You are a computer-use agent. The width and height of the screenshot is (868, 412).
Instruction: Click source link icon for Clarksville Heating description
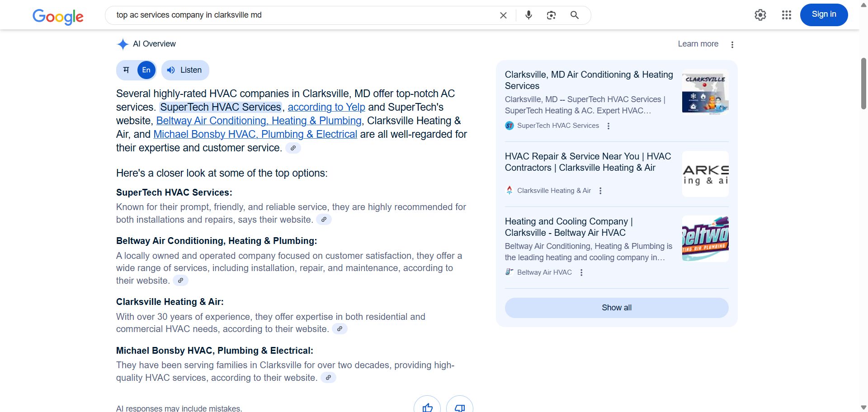[x=340, y=329]
